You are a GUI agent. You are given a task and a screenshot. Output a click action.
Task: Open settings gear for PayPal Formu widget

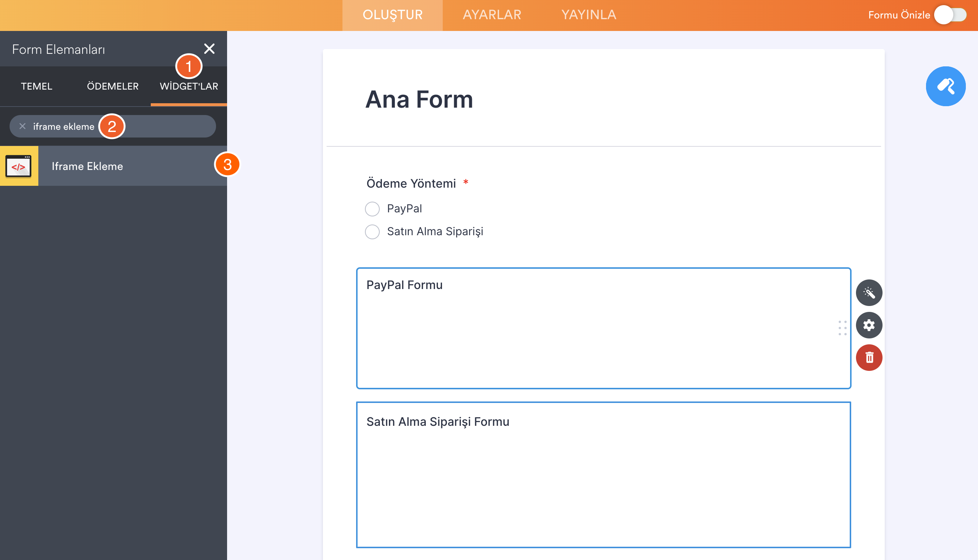point(869,325)
